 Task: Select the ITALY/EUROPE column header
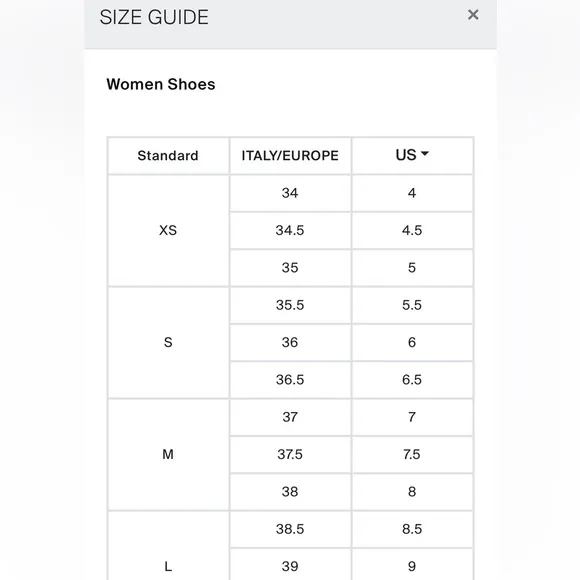point(290,156)
